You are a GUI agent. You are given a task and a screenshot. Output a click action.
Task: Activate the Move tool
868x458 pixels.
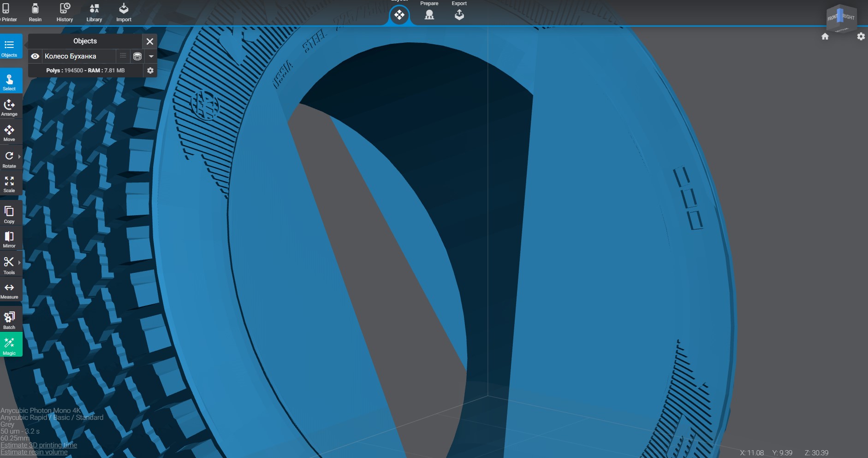[x=9, y=133]
